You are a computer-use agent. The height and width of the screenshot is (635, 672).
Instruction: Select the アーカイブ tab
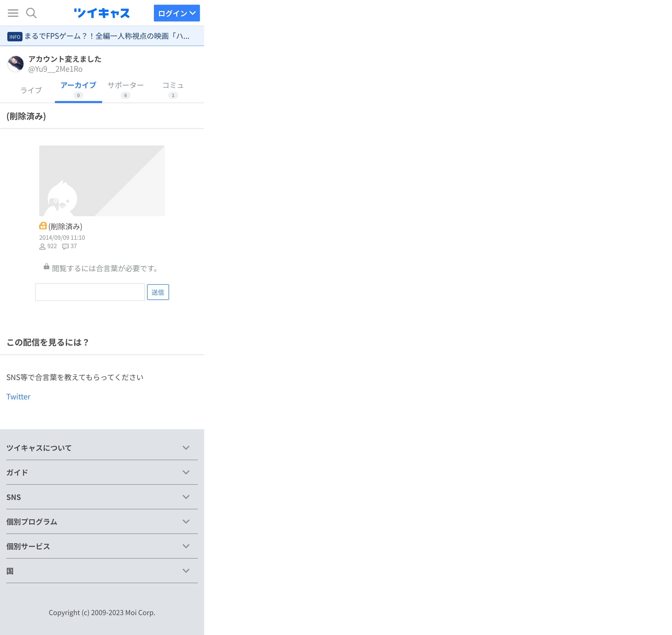(x=78, y=90)
